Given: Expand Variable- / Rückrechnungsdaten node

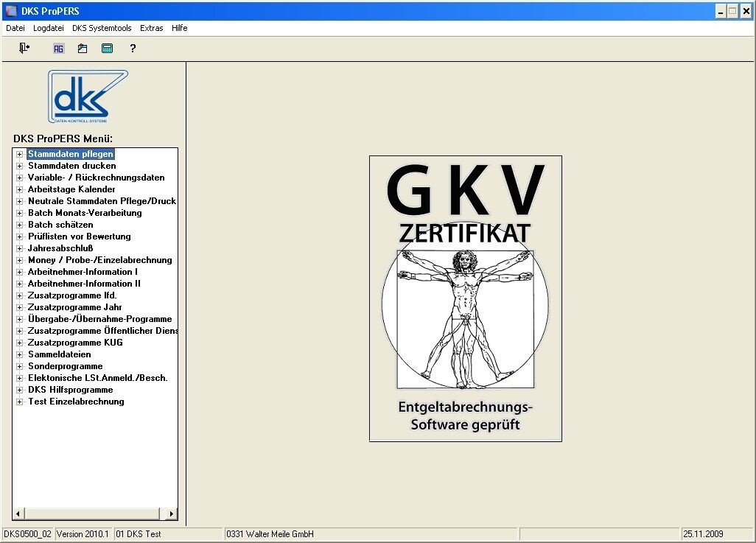Looking at the screenshot, I should [19, 178].
